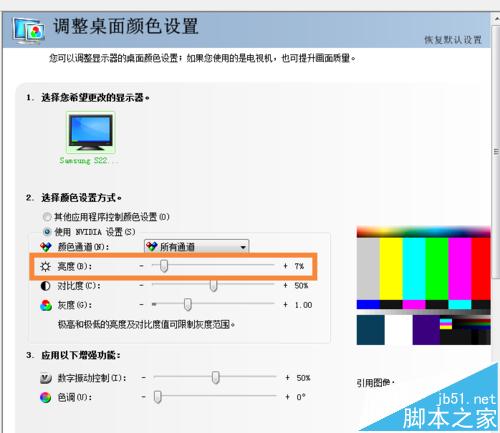Click the 对比度 contrast slider handle

[213, 285]
